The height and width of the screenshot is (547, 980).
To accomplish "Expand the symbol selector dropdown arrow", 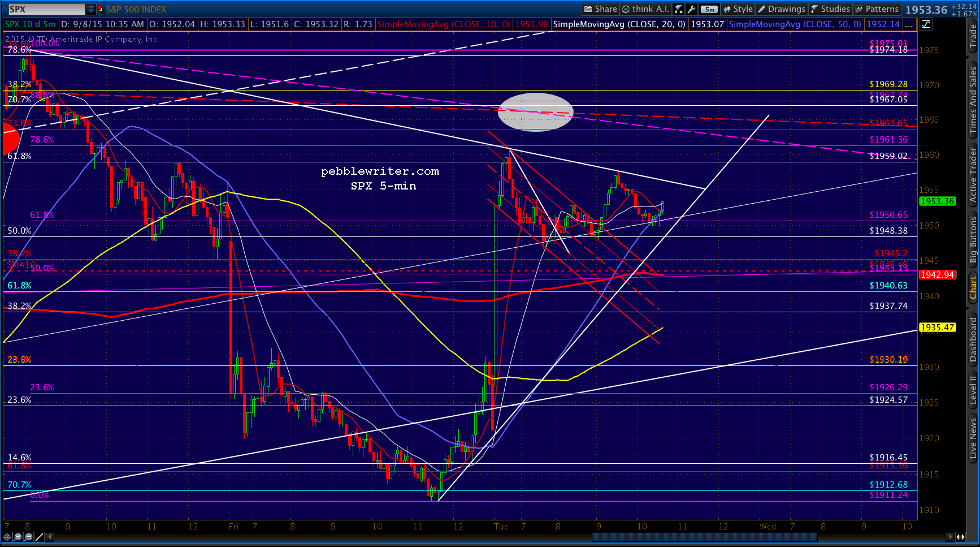I will tap(91, 9).
